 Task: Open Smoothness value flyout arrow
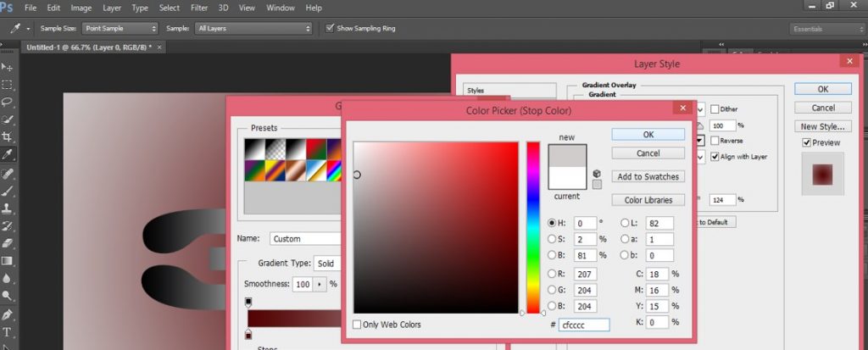(320, 284)
